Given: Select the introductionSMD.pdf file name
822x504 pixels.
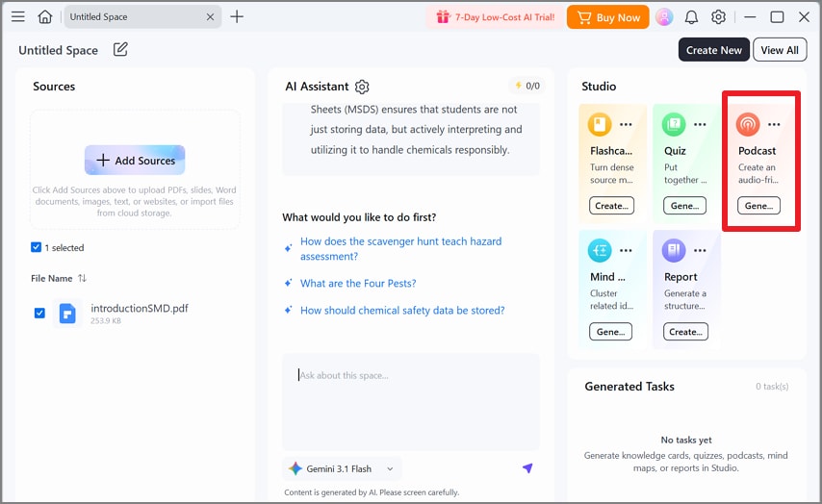Looking at the screenshot, I should [140, 308].
